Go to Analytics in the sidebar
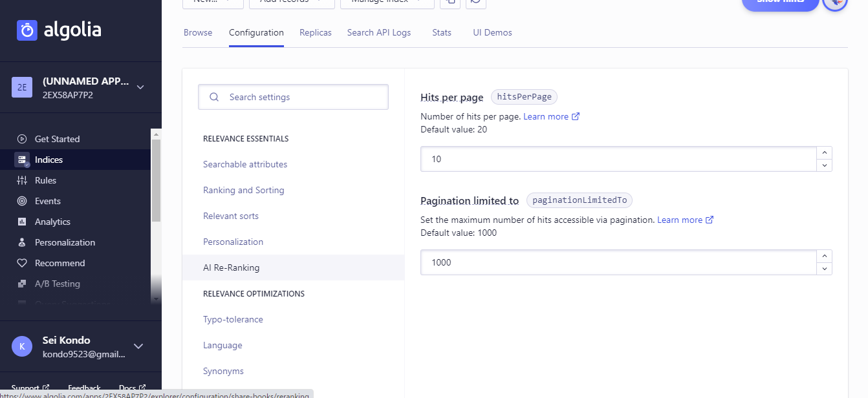The width and height of the screenshot is (868, 398). pos(52,222)
